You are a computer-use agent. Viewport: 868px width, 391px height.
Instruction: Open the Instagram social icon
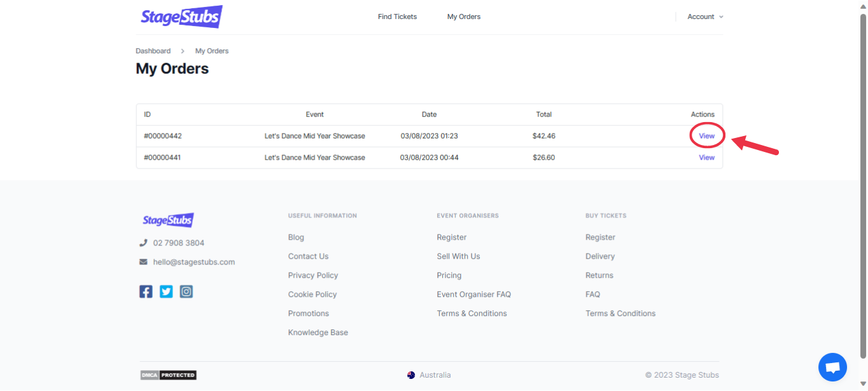(x=186, y=292)
